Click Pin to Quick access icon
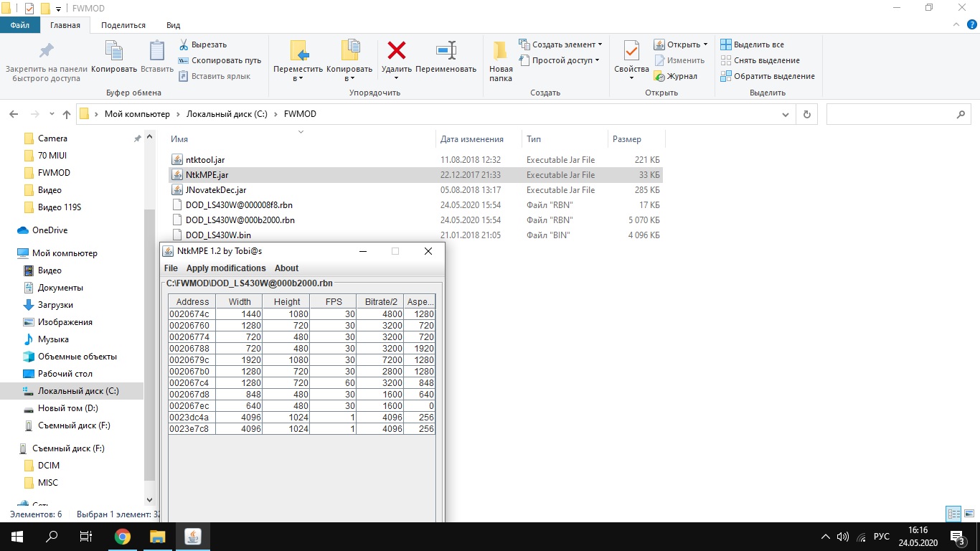The image size is (980, 551). coord(46,51)
